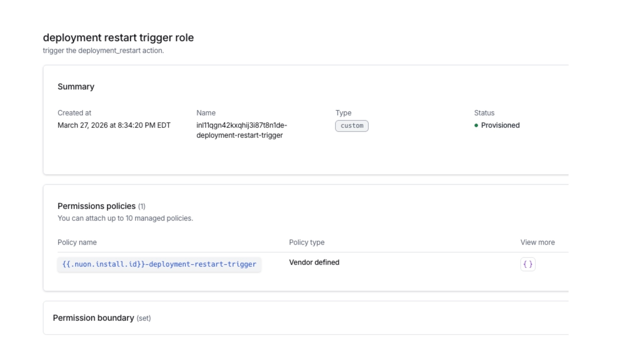Expand the Permission boundary section
The width and height of the screenshot is (622, 364).
[x=93, y=318]
